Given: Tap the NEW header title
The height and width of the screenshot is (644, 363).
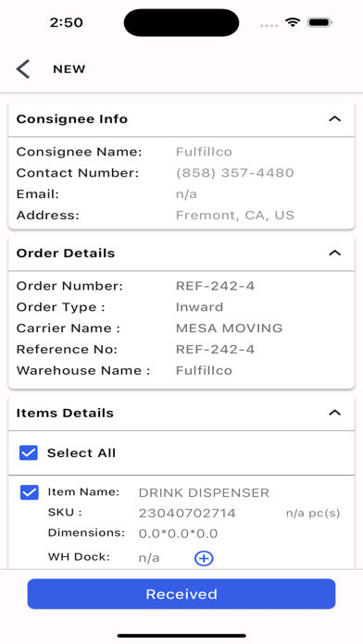Looking at the screenshot, I should click(69, 69).
